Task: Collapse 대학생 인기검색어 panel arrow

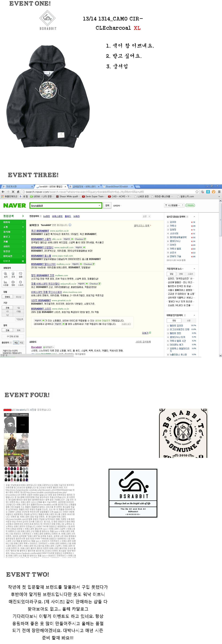Action: tap(194, 315)
